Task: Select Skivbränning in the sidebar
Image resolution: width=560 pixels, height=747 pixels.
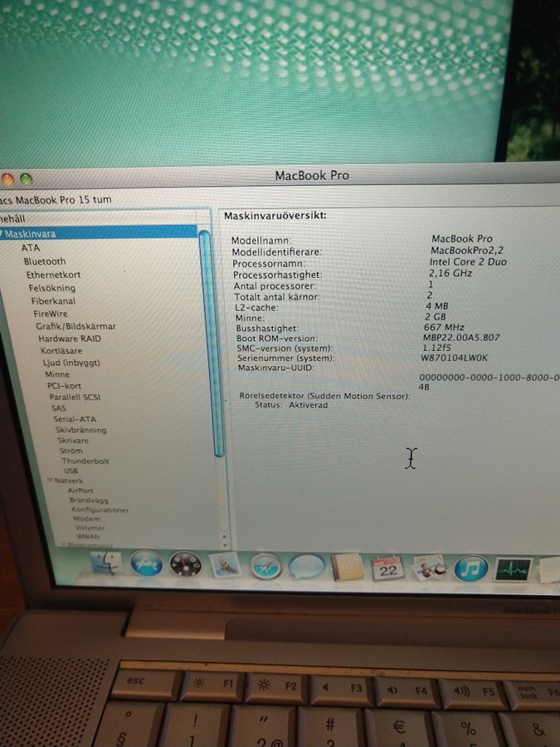Action: (x=81, y=430)
